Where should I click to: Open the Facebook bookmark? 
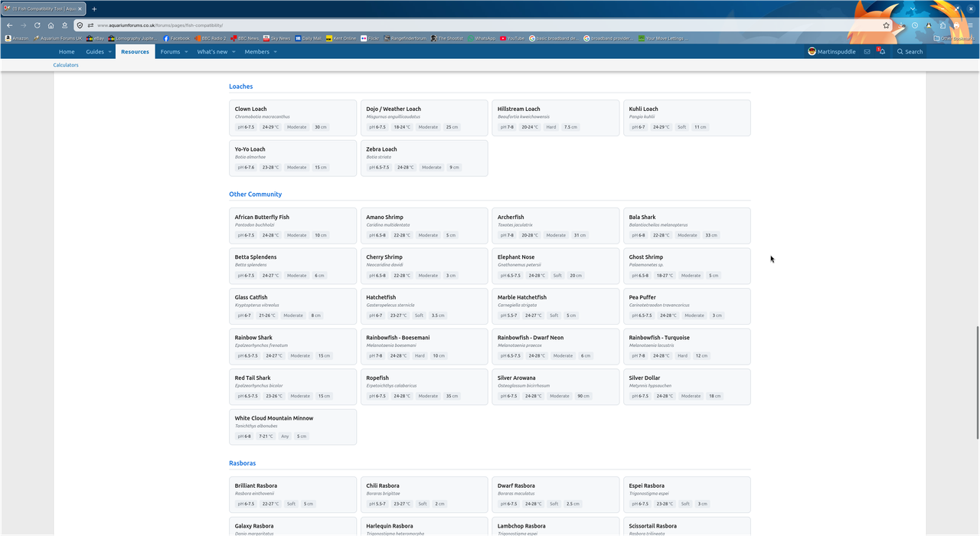[176, 38]
